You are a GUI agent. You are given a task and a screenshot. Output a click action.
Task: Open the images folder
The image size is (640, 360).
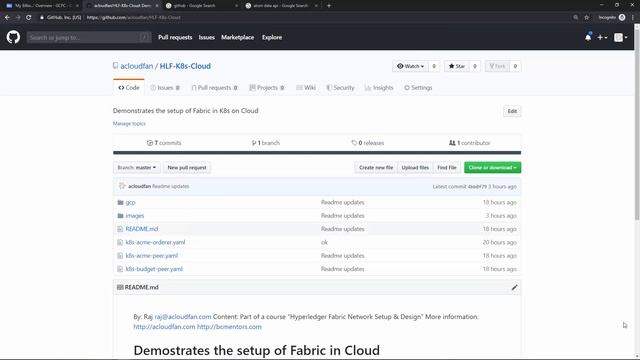pyautogui.click(x=135, y=216)
